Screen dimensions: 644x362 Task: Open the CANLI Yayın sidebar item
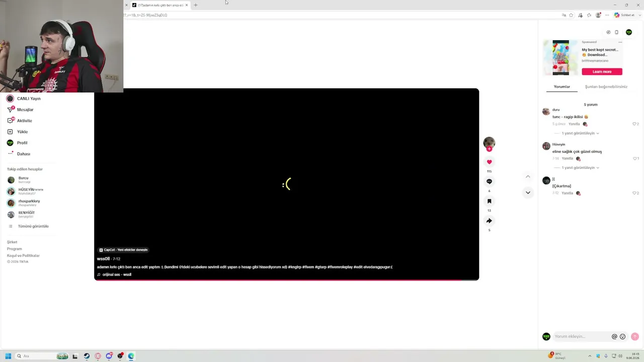(x=24, y=99)
